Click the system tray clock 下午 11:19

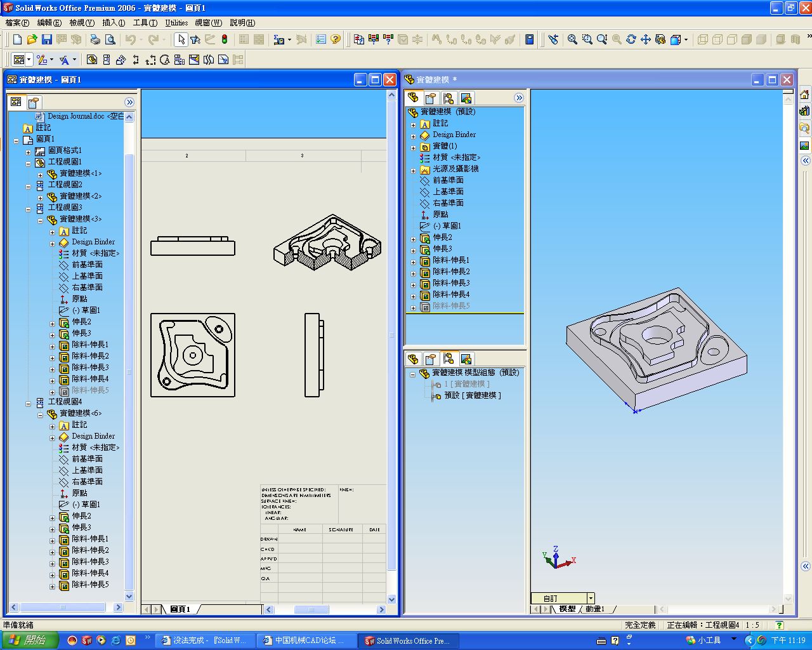[x=788, y=640]
